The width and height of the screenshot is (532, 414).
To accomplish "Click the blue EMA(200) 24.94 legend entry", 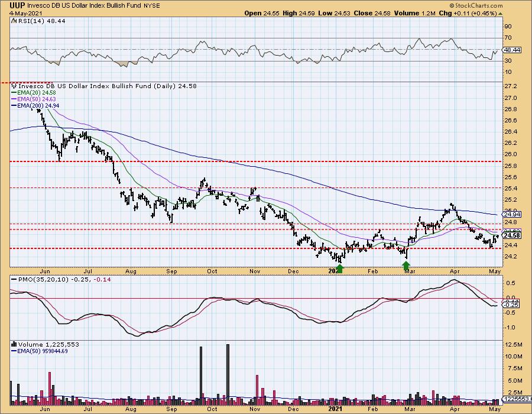I will click(35, 105).
